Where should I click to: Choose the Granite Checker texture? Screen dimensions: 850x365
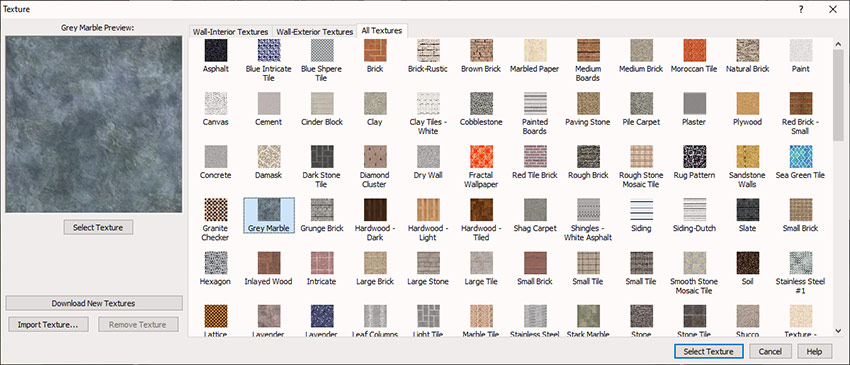[216, 210]
